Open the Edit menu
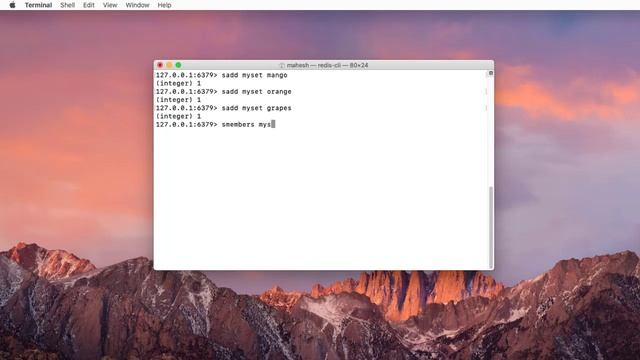The image size is (640, 360). pos(89,5)
